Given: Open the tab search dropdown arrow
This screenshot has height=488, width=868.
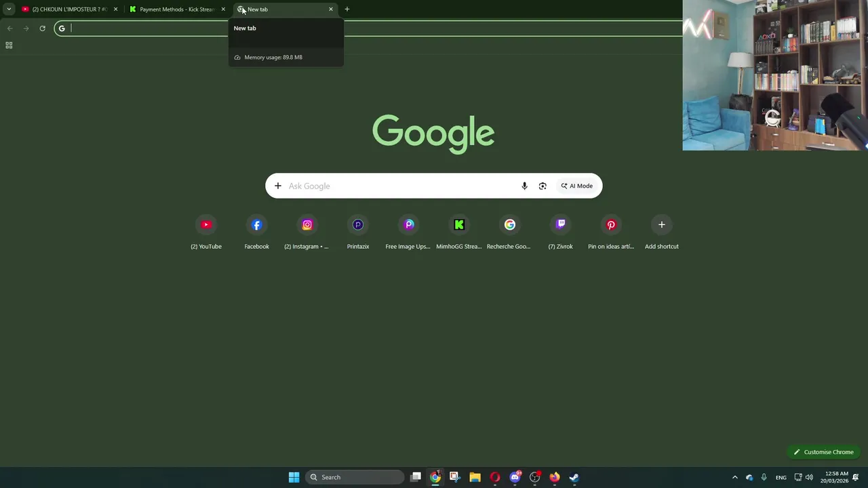Looking at the screenshot, I should pos(9,9).
